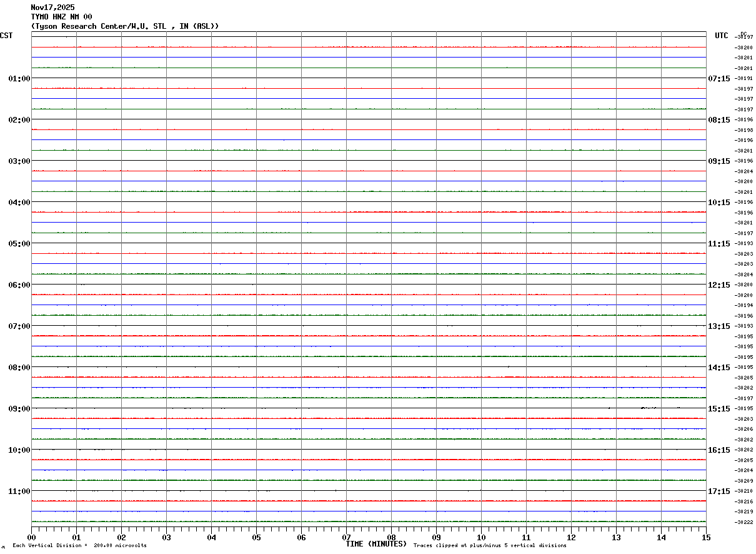Click the vertical division 200.00 microvolts note

(80, 545)
